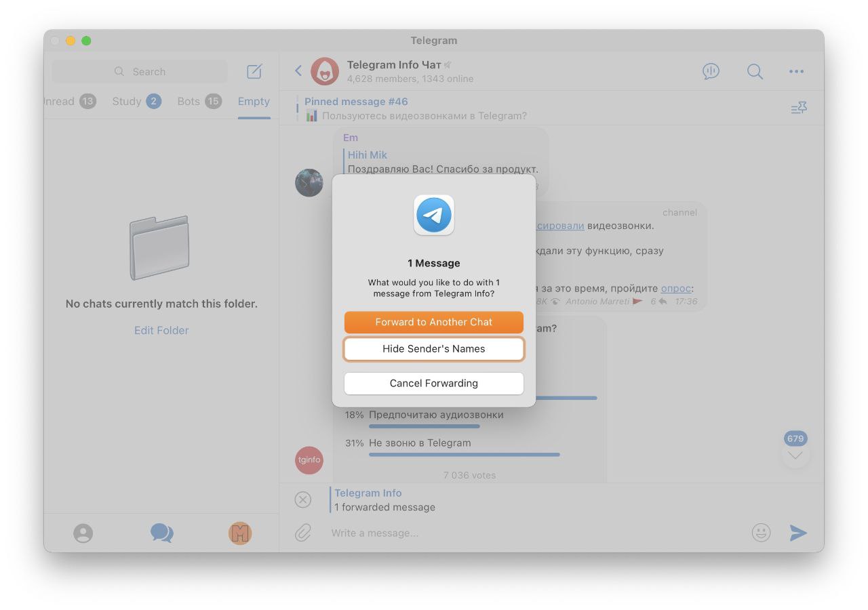868x610 pixels.
Task: Click Telegram paper plane dialog icon
Action: (x=434, y=216)
